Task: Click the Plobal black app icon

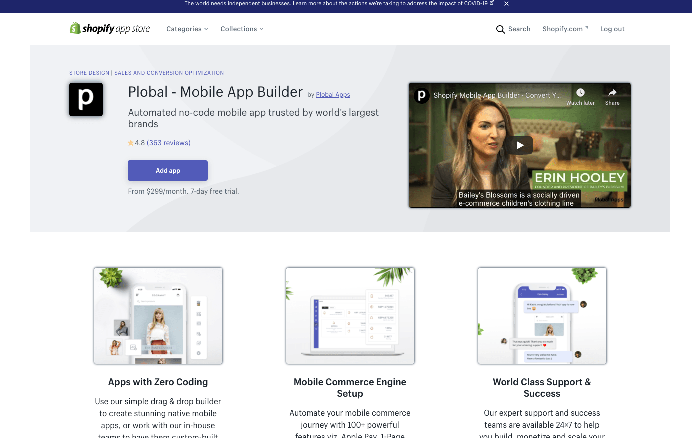Action: (86, 99)
